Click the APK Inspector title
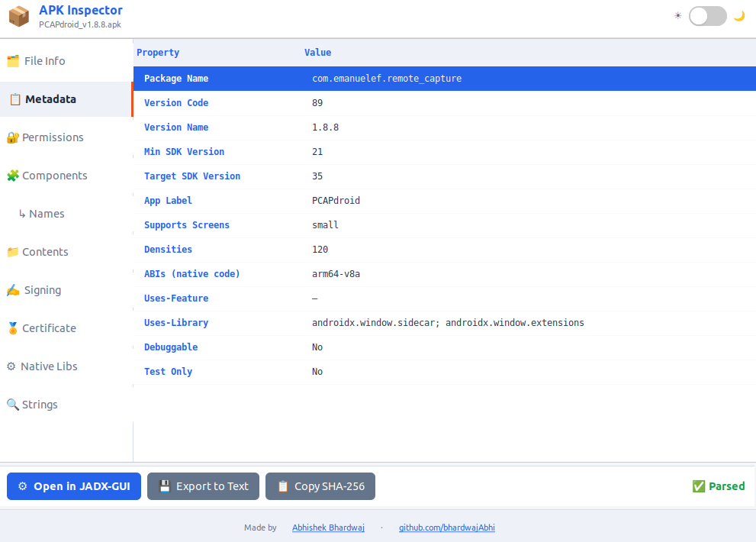This screenshot has width=756, height=542. [x=81, y=10]
